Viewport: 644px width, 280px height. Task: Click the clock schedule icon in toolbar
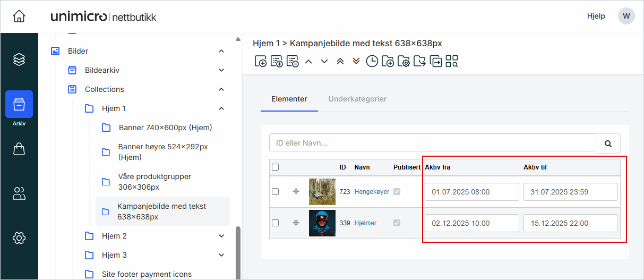click(x=372, y=62)
